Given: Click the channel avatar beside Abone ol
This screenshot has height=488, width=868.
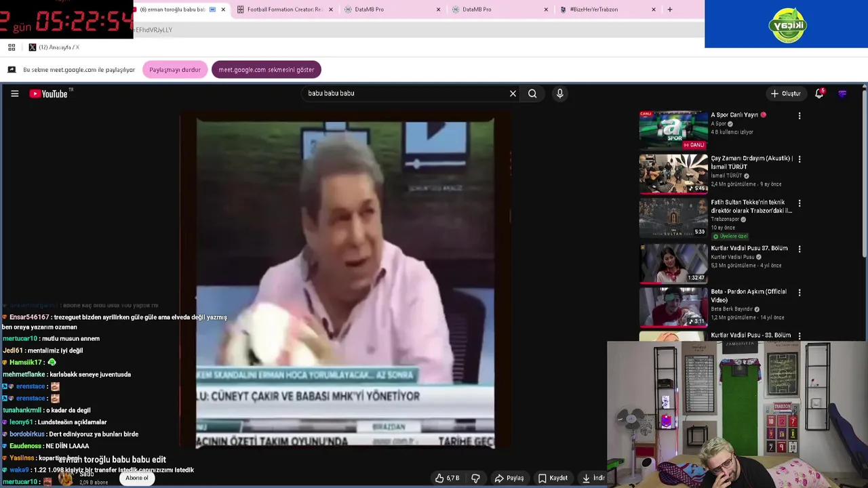Looking at the screenshot, I should pyautogui.click(x=66, y=479).
